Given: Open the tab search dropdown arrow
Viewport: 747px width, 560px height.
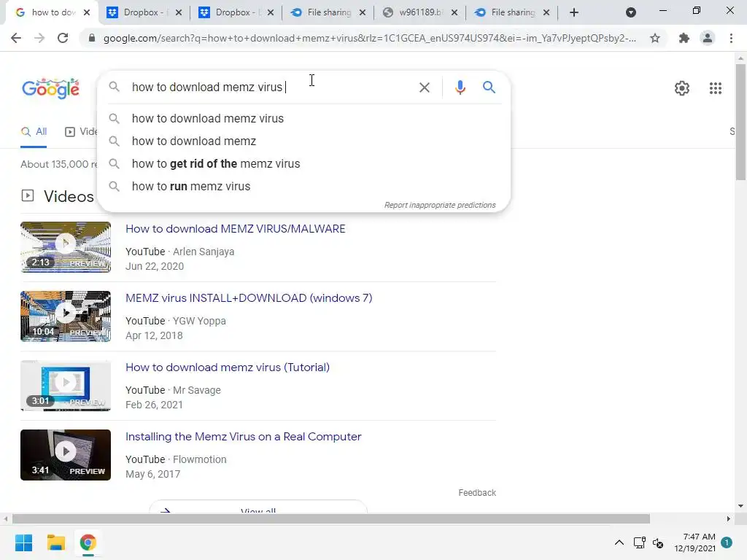Looking at the screenshot, I should [x=631, y=12].
